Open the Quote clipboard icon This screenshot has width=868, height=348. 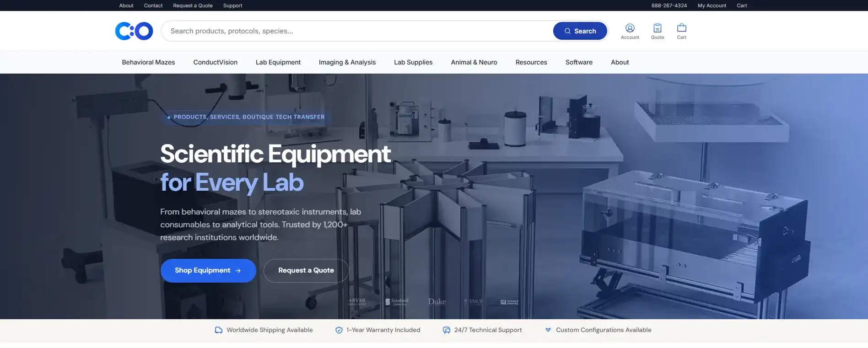[x=658, y=28]
